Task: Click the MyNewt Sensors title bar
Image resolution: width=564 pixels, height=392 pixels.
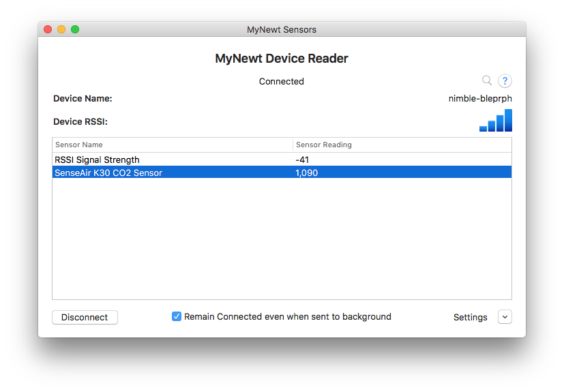Action: (281, 29)
